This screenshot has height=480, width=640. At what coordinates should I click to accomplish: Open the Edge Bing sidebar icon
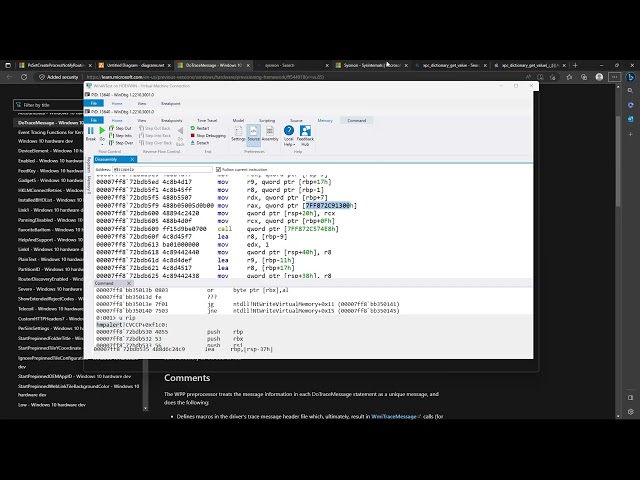point(631,77)
